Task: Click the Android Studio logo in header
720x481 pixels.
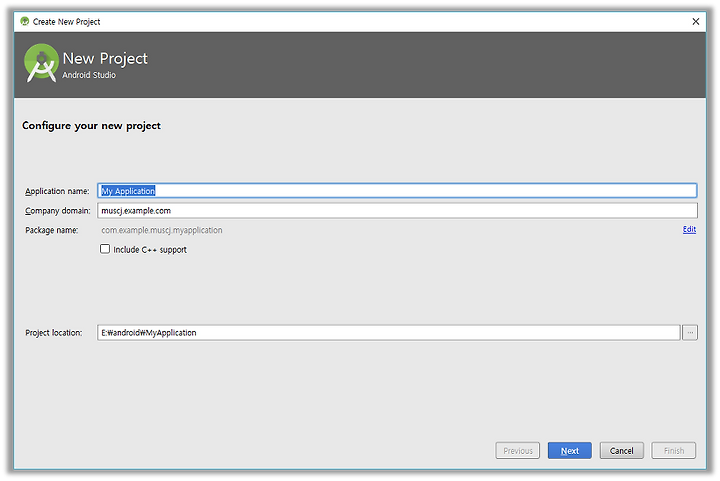Action: (41, 63)
